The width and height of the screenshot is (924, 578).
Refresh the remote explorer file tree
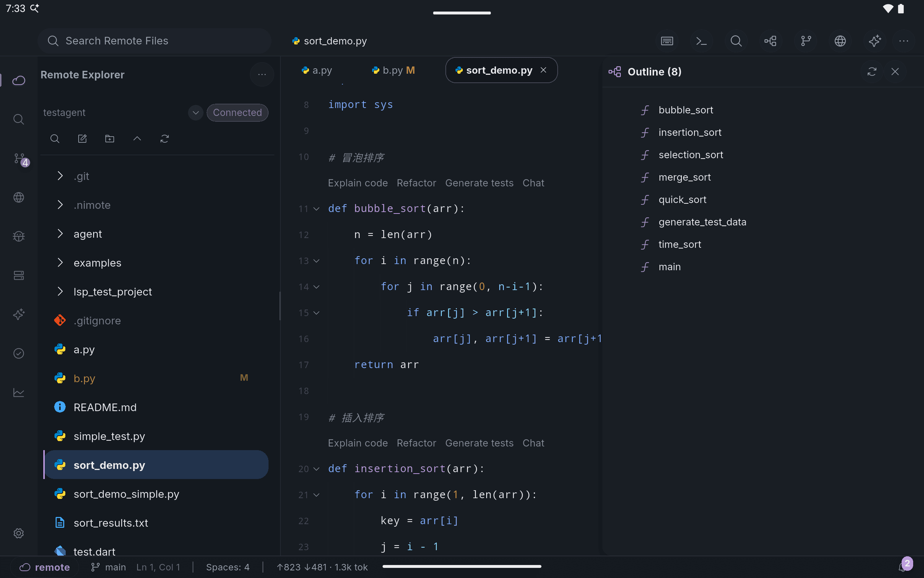(165, 139)
